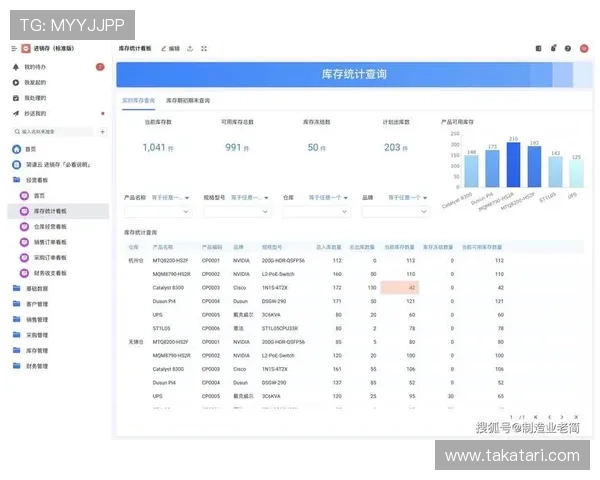Click the 当前库存数量 column header
This screenshot has width=600, height=480.
(399, 247)
